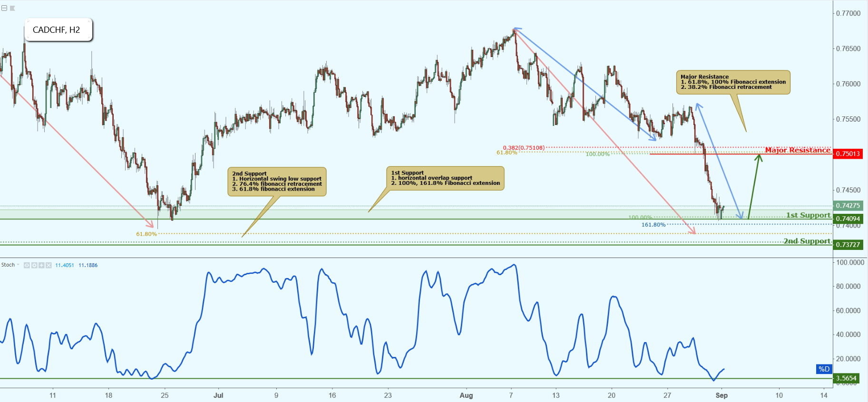Open the Stoch indicator dropdown arrow
868x402 pixels.
coord(18,265)
